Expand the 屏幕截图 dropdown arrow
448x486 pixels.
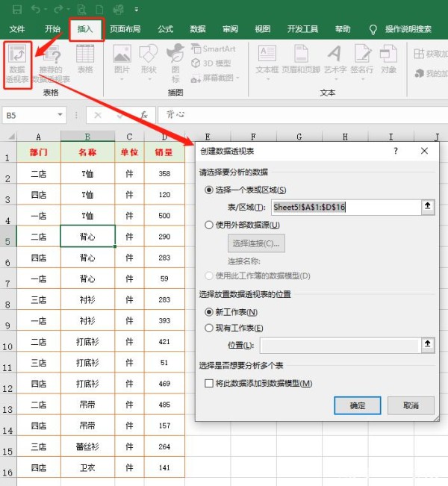237,78
